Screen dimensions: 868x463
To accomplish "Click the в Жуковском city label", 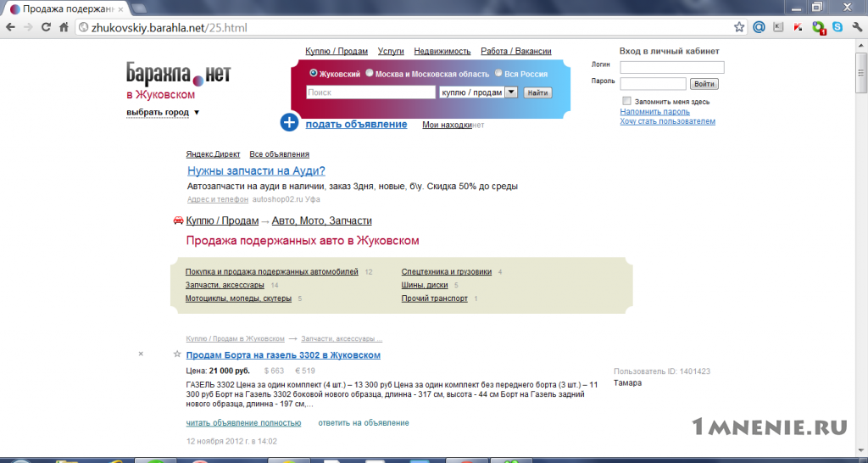I will (x=160, y=95).
